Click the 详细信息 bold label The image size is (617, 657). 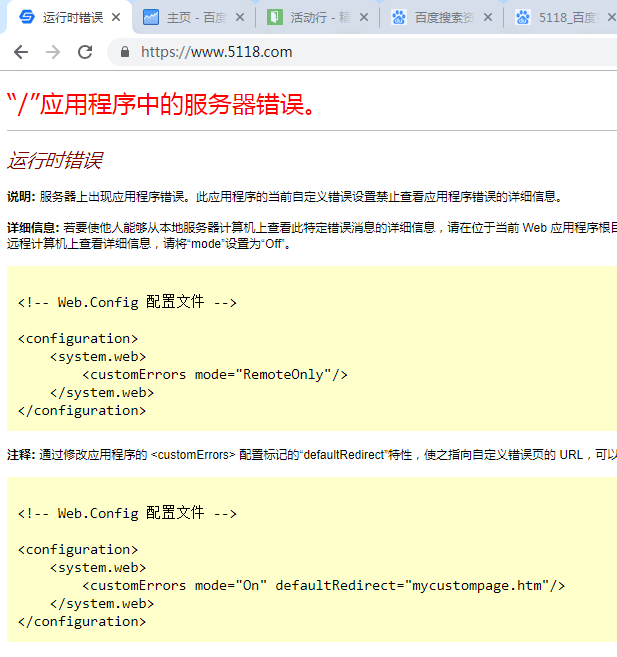[x=33, y=228]
